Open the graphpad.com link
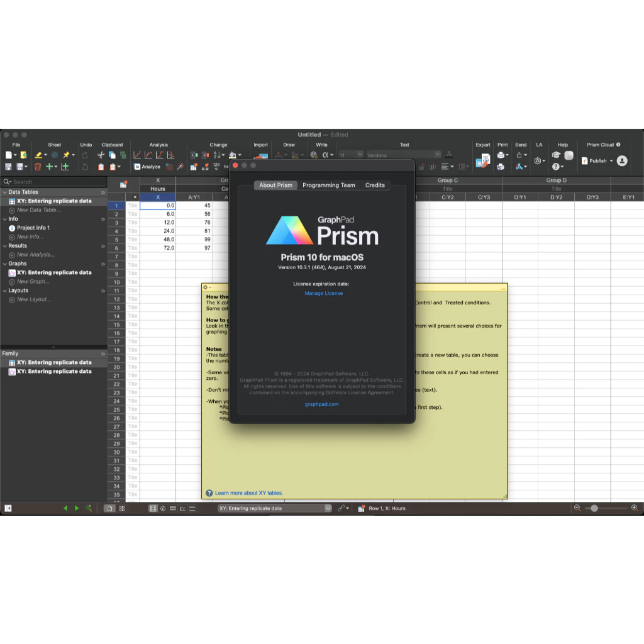 (321, 404)
